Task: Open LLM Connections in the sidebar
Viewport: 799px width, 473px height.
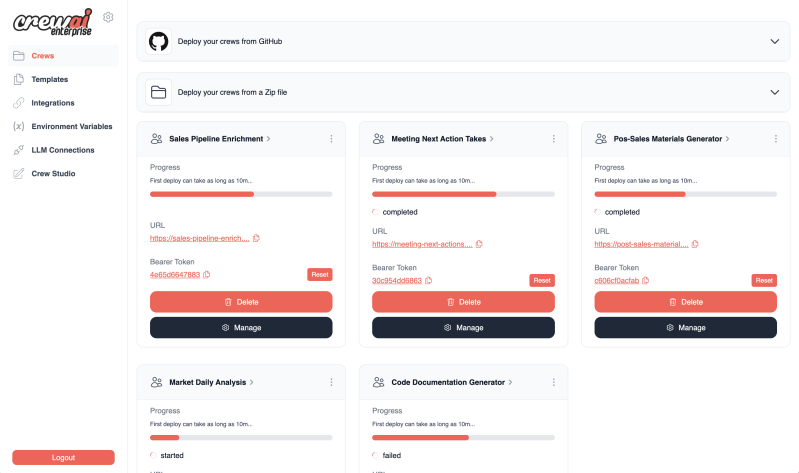Action: [64, 150]
